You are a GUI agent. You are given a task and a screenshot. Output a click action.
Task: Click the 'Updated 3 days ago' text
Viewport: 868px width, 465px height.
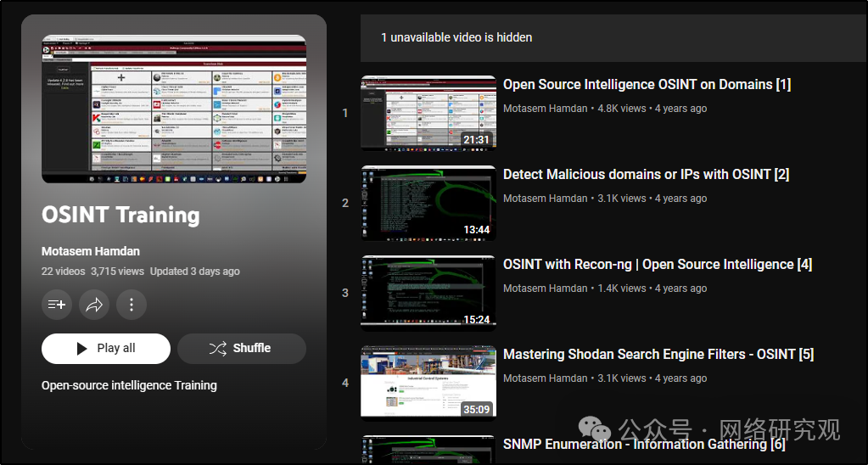click(x=195, y=272)
